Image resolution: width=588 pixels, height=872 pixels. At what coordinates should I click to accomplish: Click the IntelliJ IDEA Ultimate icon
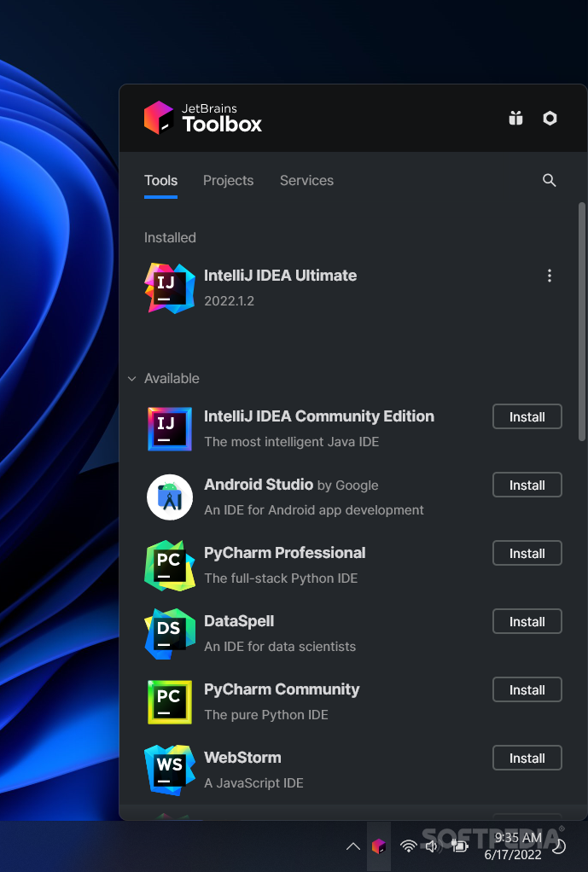pos(170,288)
